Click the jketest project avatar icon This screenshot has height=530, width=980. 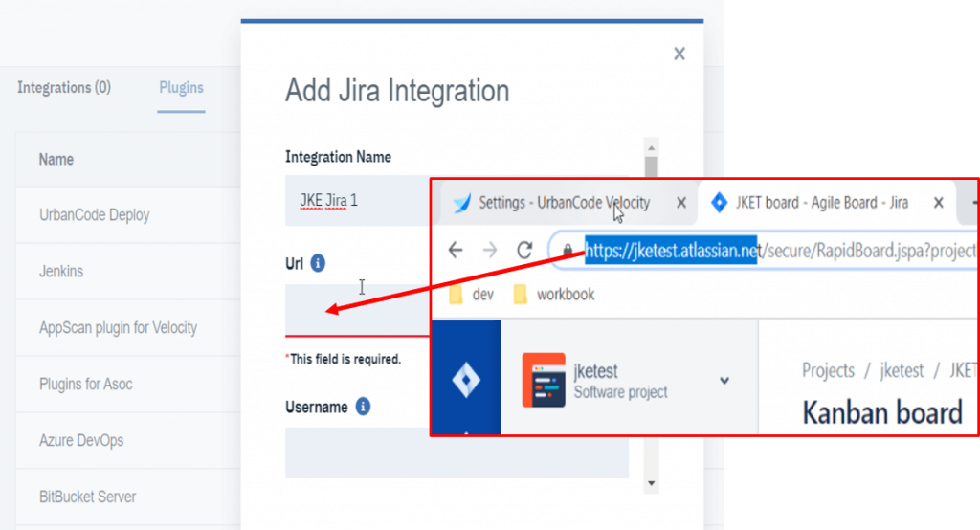click(543, 380)
